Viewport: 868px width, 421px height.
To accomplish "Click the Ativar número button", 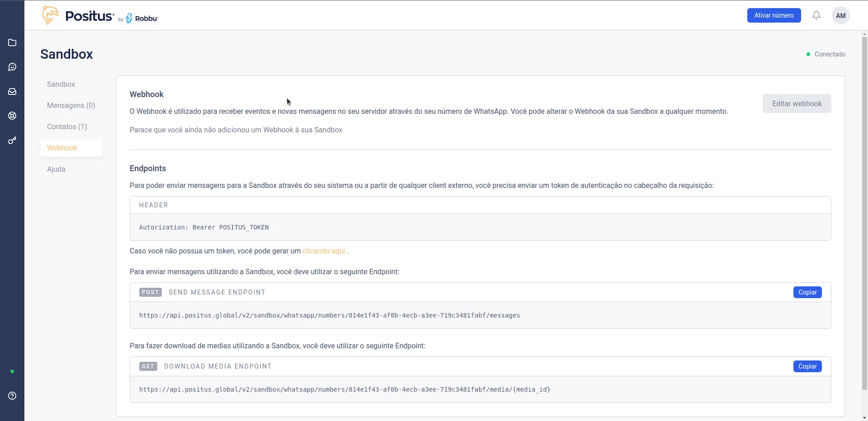I will [774, 15].
